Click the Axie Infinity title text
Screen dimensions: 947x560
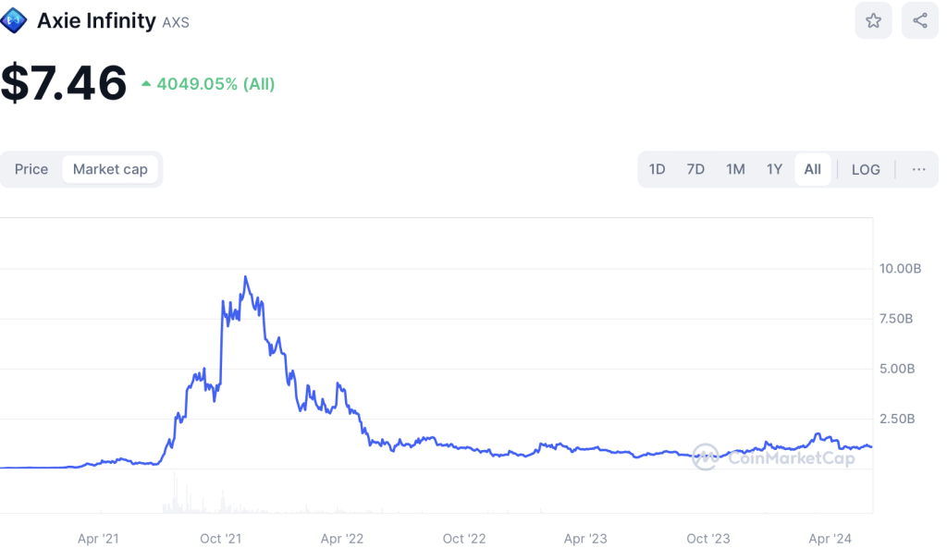pos(96,21)
